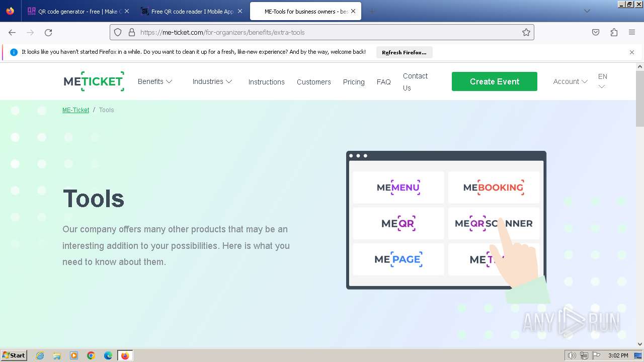Open the Windows Start menu
This screenshot has width=644, height=362.
(14, 355)
